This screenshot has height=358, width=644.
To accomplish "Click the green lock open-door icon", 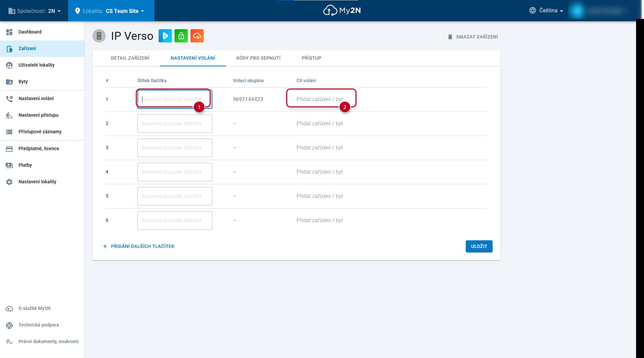I will (181, 36).
